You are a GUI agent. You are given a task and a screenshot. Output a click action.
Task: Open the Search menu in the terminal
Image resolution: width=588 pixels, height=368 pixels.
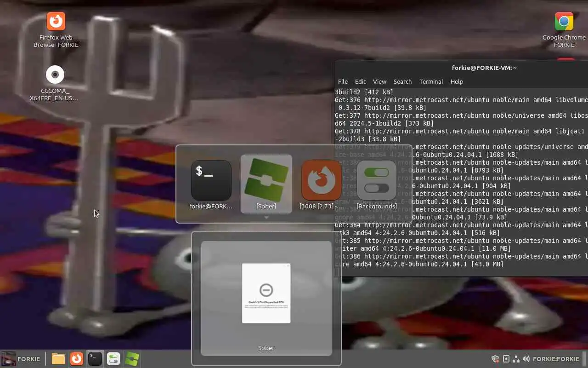(402, 81)
